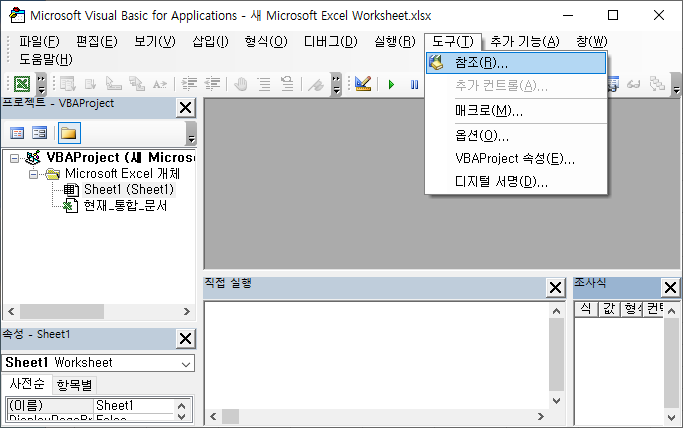
Task: Open the 실행(R) menu
Action: [395, 41]
